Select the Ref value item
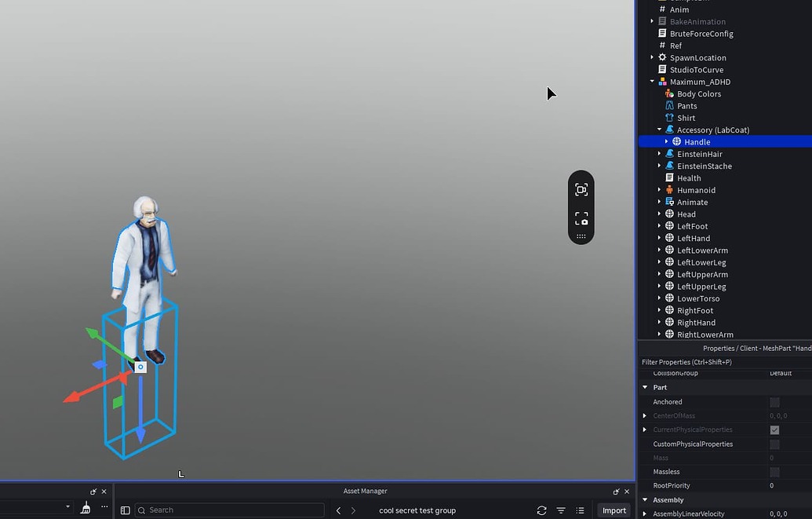Viewport: 812px width, 519px height. [x=675, y=46]
